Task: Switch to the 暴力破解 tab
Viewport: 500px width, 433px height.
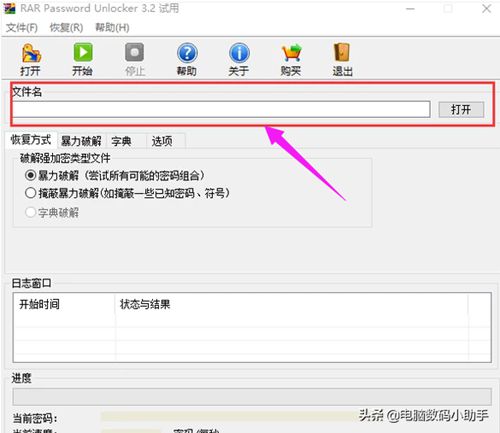Action: click(x=81, y=141)
